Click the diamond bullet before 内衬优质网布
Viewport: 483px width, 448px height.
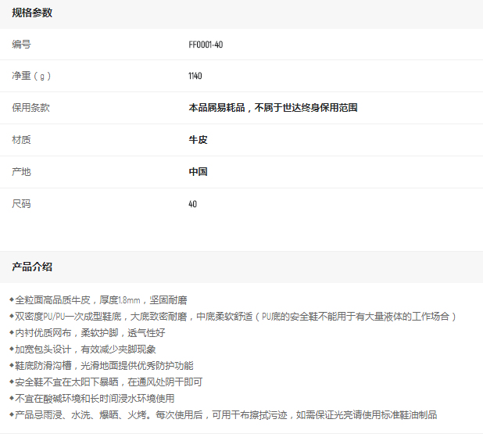[12, 332]
